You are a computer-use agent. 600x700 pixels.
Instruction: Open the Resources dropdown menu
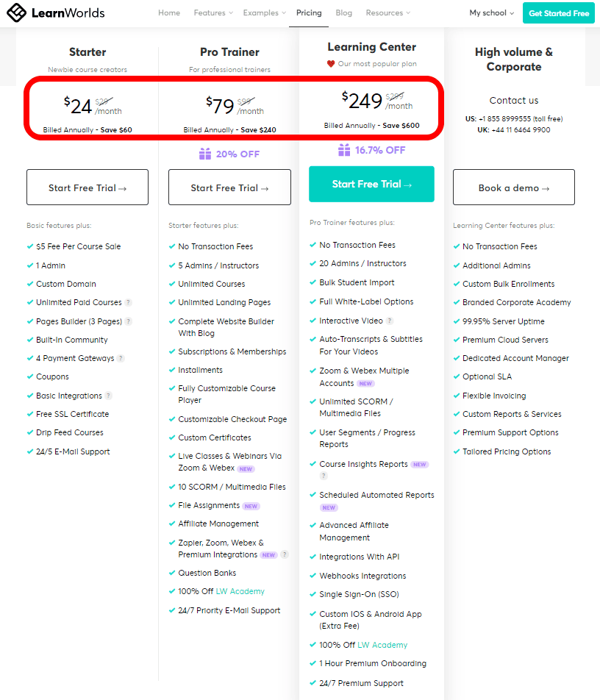388,13
